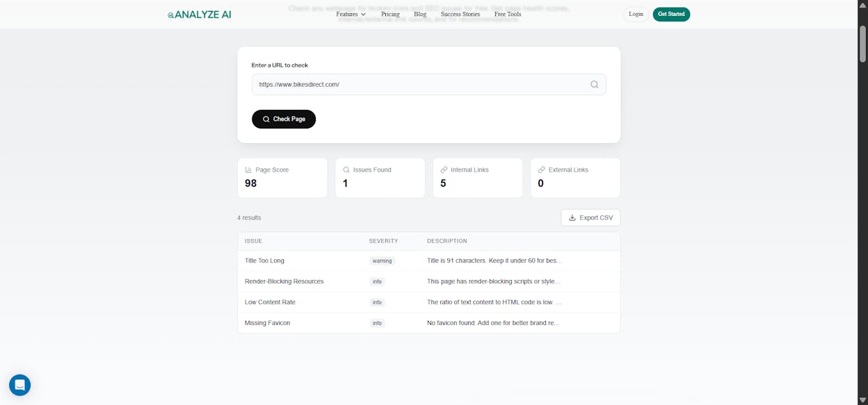Click info badge for Missing Favicon
The height and width of the screenshot is (405, 868).
click(x=377, y=323)
